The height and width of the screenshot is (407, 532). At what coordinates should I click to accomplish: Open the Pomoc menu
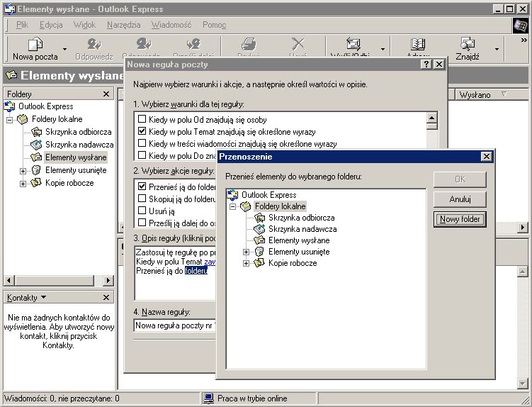(214, 25)
